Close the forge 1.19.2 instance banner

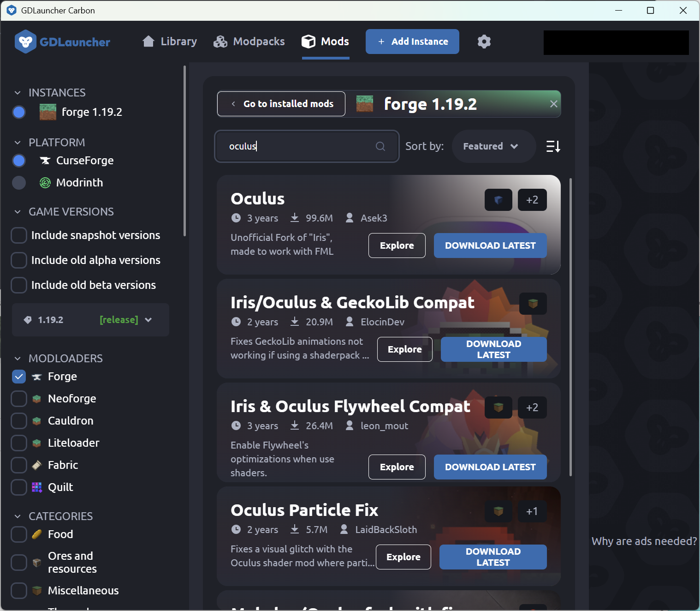(553, 104)
